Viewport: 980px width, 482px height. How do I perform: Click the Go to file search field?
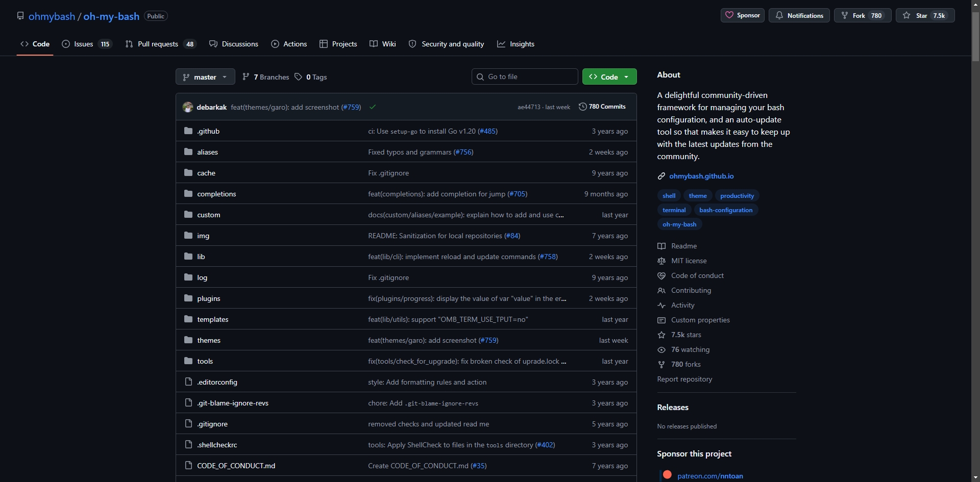pos(525,77)
